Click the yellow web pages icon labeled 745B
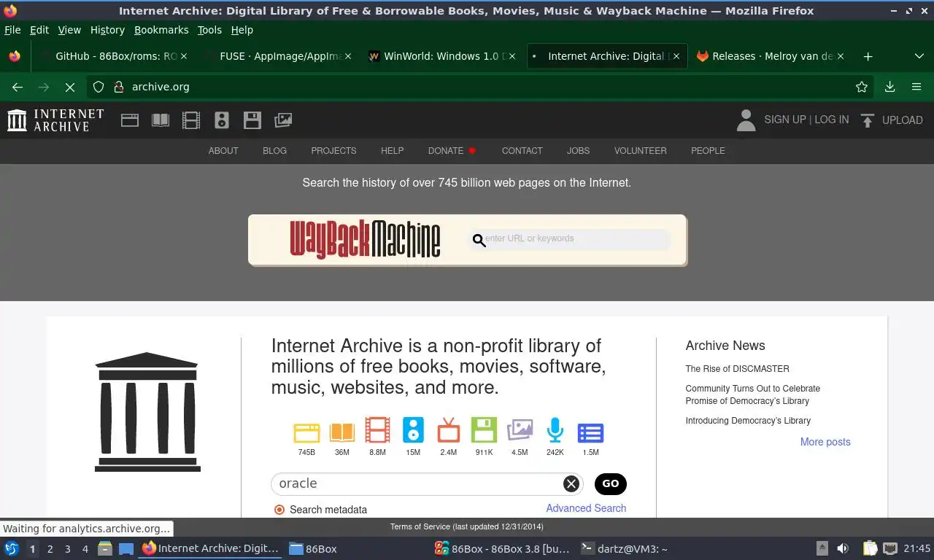The width and height of the screenshot is (934, 560). [306, 432]
